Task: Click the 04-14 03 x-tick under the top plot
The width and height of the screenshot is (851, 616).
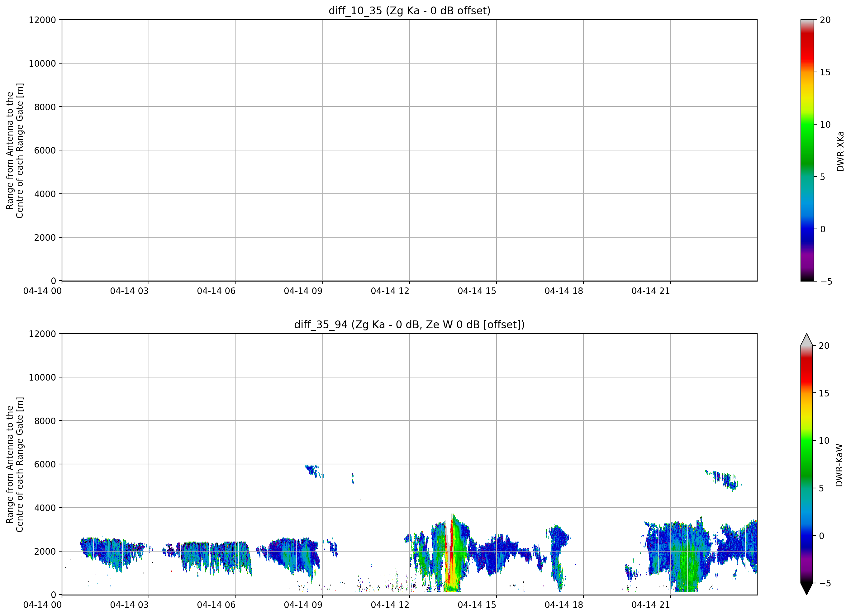Action: tap(130, 291)
